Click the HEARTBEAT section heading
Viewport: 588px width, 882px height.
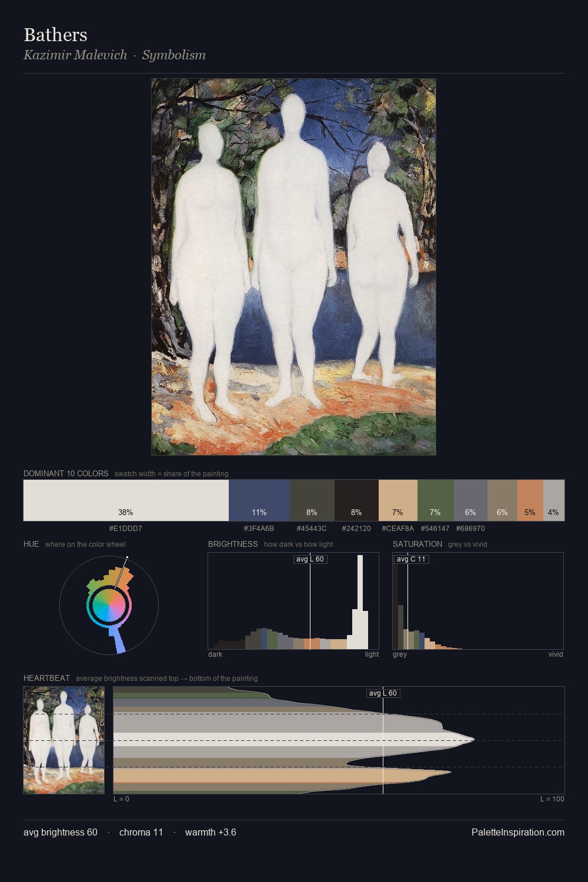[46, 678]
